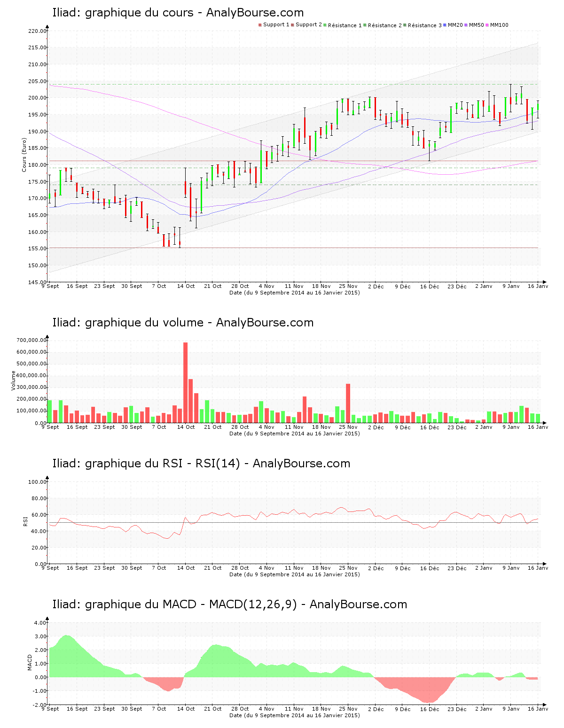Click '7 Oct' date under the RSI chart
The width and height of the screenshot is (564, 728).
click(x=159, y=568)
